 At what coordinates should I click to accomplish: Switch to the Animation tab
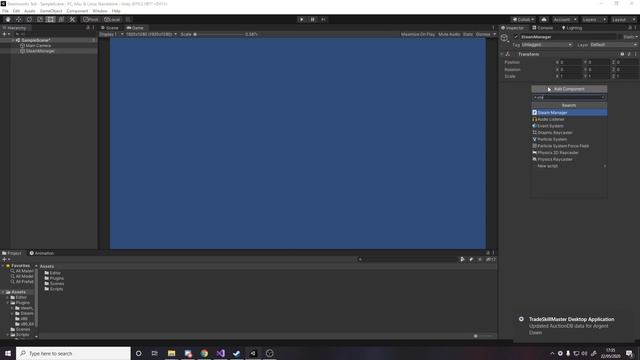pyautogui.click(x=42, y=253)
